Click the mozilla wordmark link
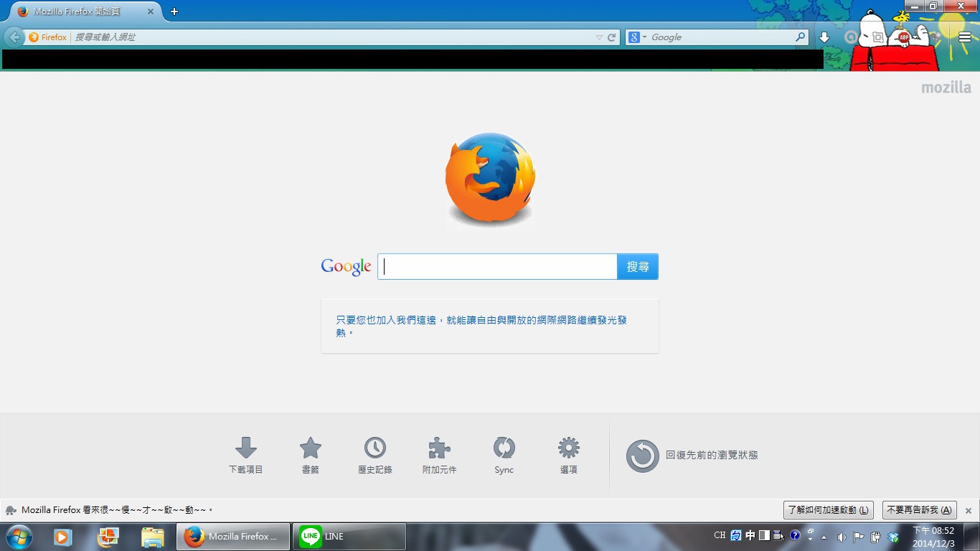 (946, 88)
